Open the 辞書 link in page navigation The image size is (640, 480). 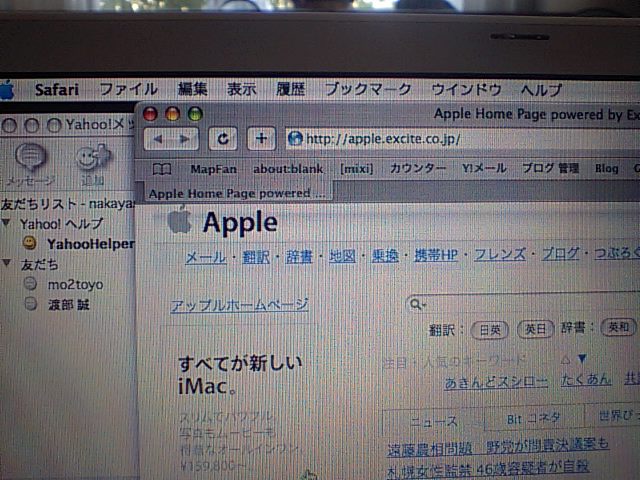299,257
